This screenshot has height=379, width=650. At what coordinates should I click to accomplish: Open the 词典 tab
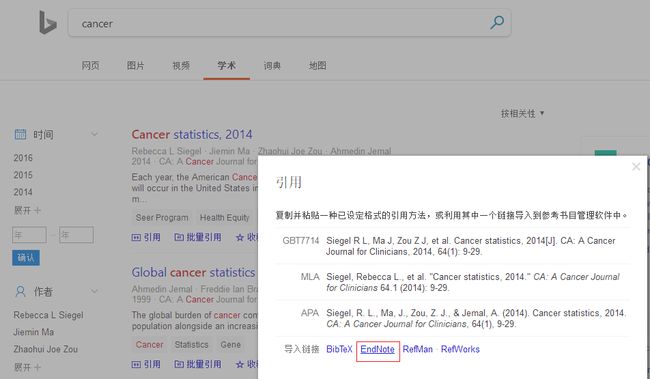(272, 65)
